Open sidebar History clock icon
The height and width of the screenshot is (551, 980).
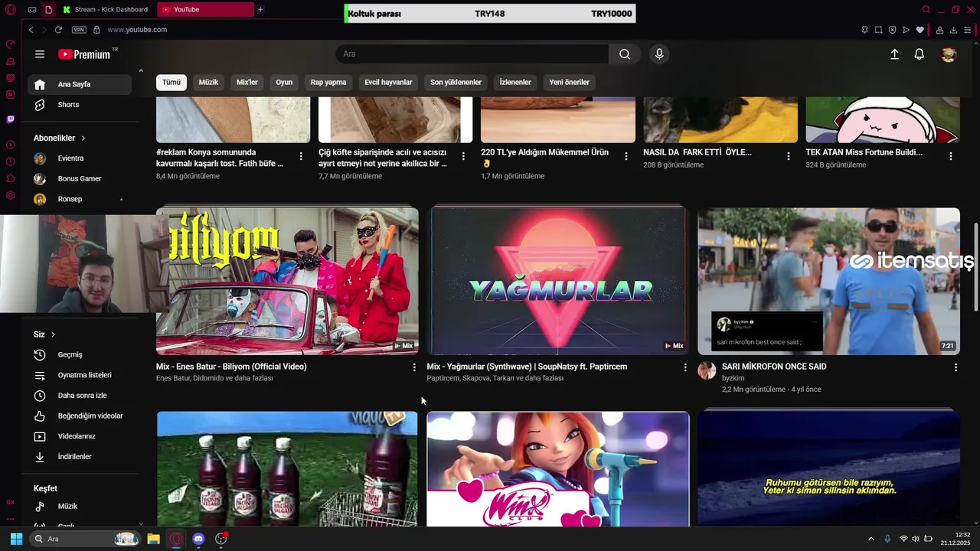point(10,161)
